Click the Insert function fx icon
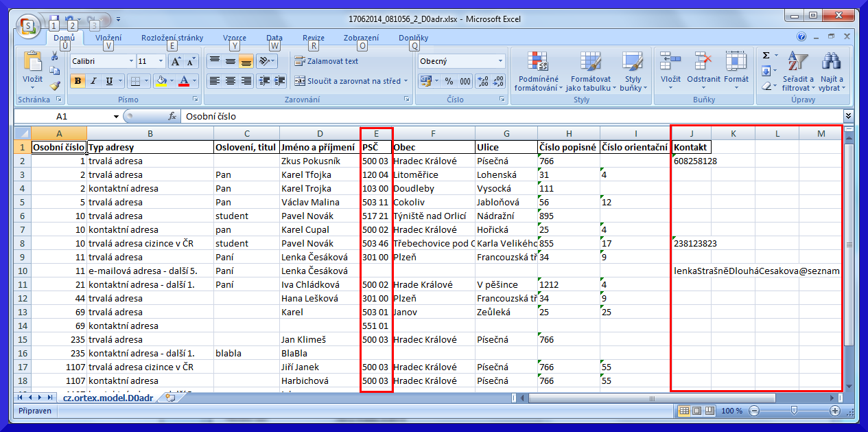 172,117
